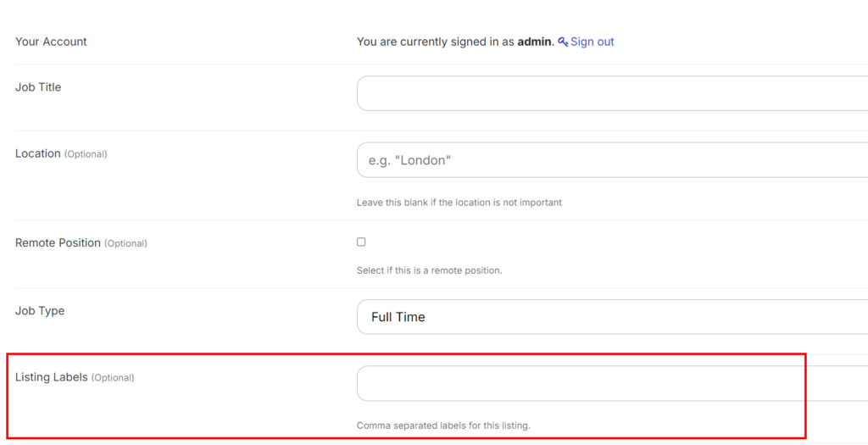Tick the Remote Position checkbox
This screenshot has height=445, width=868.
point(361,242)
